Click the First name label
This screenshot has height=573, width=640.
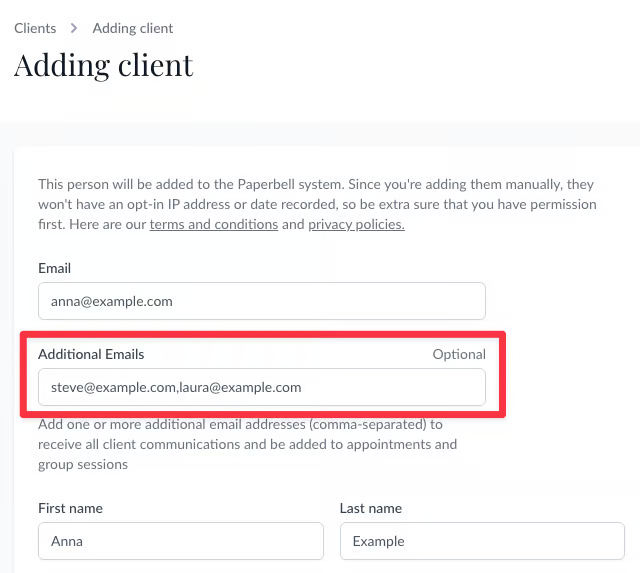[x=70, y=508]
